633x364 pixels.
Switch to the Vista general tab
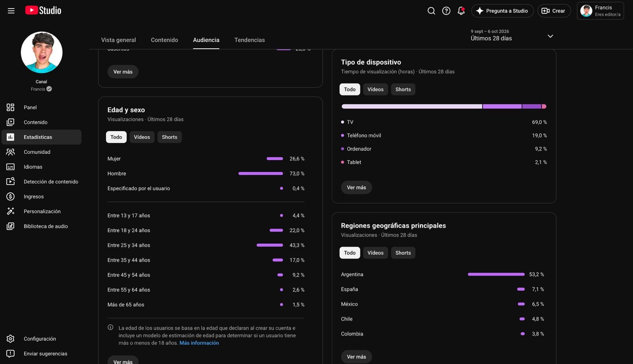[118, 40]
